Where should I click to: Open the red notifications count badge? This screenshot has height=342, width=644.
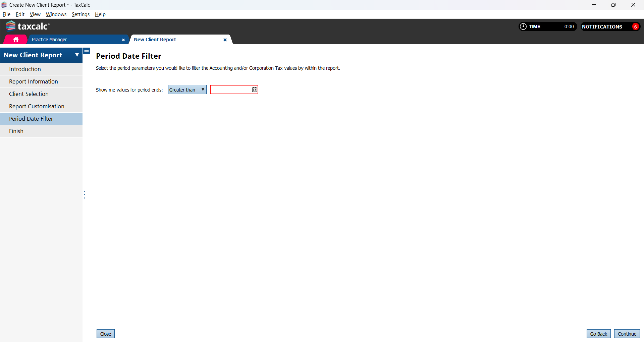[x=635, y=27]
